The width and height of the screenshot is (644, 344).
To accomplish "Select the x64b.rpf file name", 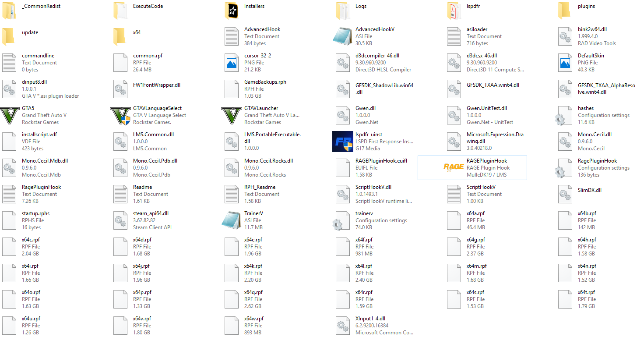I will 587,213.
